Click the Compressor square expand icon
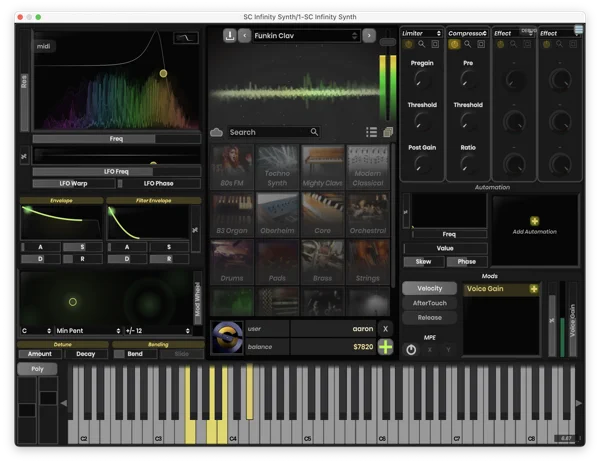 [481, 44]
